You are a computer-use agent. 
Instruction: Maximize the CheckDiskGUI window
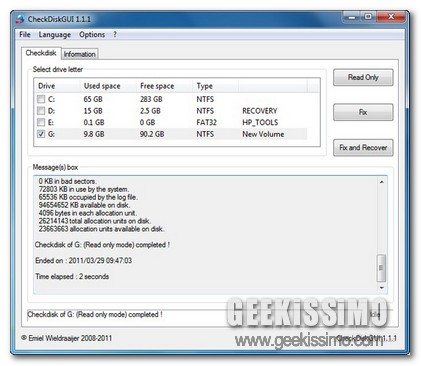pyautogui.click(x=368, y=17)
